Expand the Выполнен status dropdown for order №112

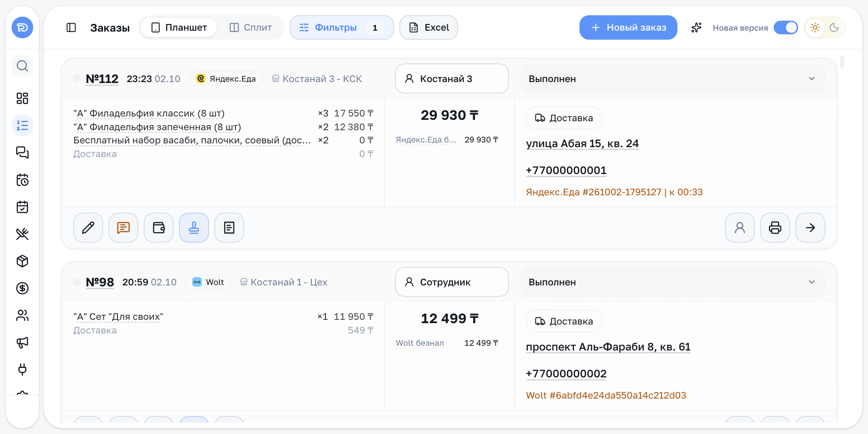tap(672, 79)
